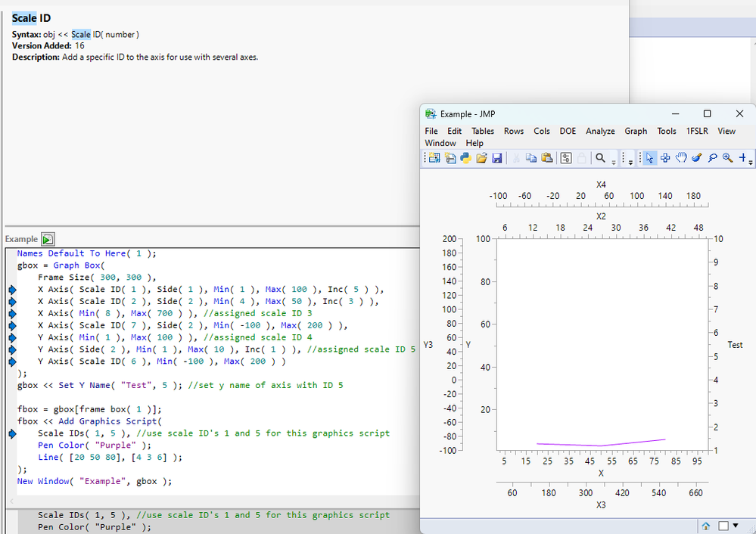Open the search dropdown next to the magnifier
The width and height of the screenshot is (756, 534).
tap(613, 160)
